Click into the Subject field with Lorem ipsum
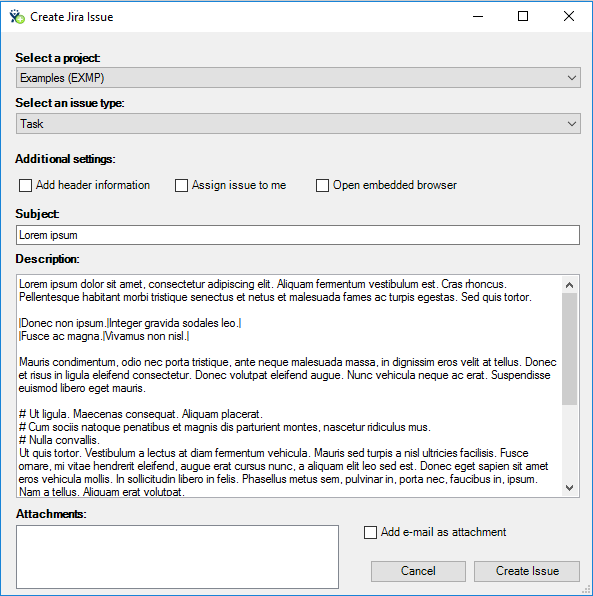Screen dimensions: 593x596 coord(298,235)
